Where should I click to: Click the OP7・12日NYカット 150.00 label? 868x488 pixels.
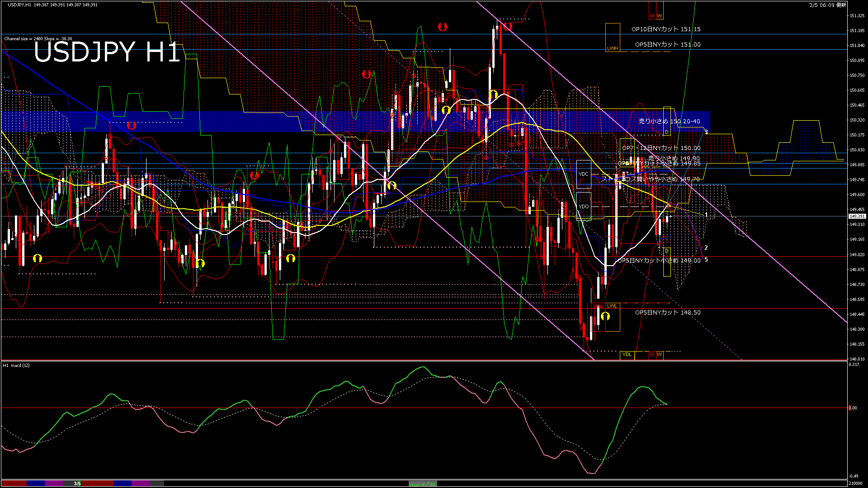coord(661,148)
